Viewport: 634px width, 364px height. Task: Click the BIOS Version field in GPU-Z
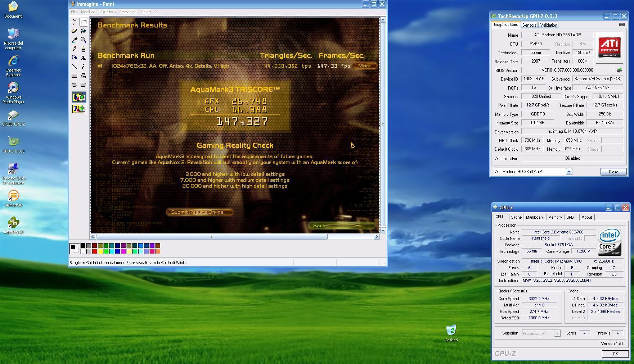point(567,70)
